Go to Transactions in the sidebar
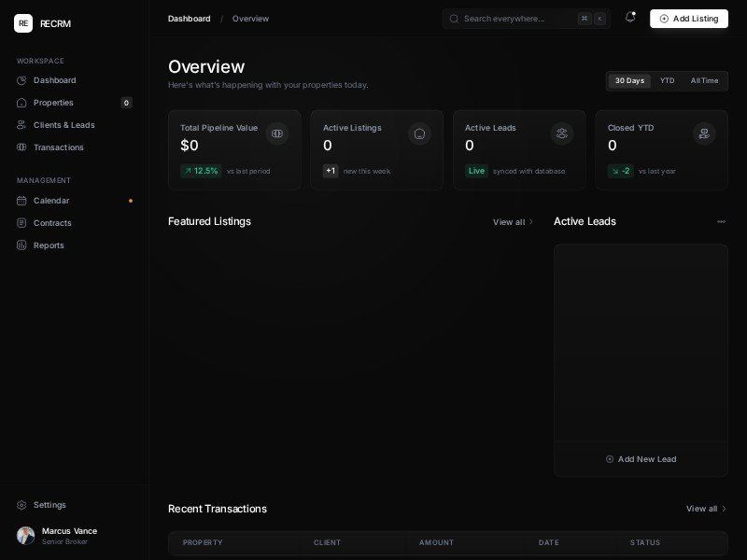The width and height of the screenshot is (747, 560). [58, 147]
